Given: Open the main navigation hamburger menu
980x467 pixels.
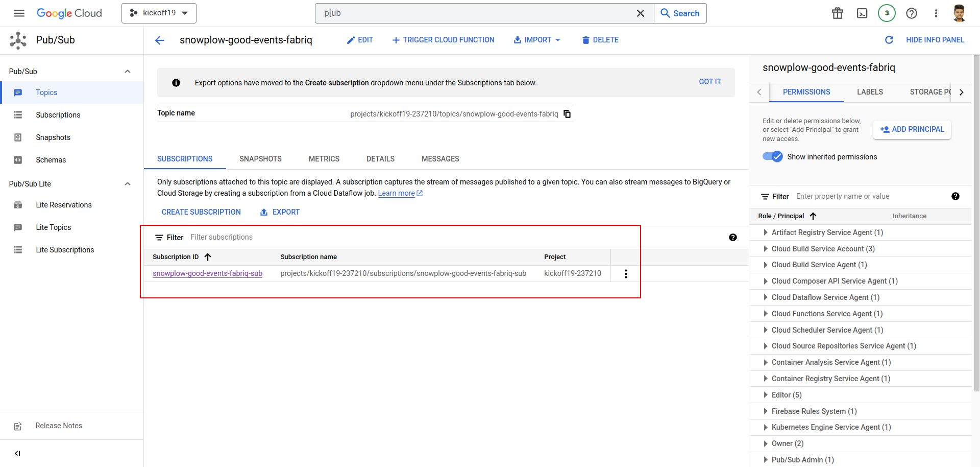Looking at the screenshot, I should [19, 13].
